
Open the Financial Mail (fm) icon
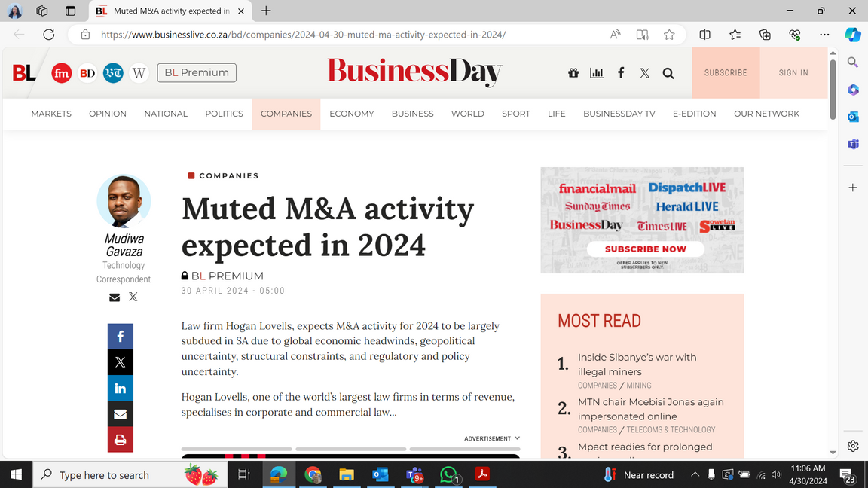coord(62,73)
